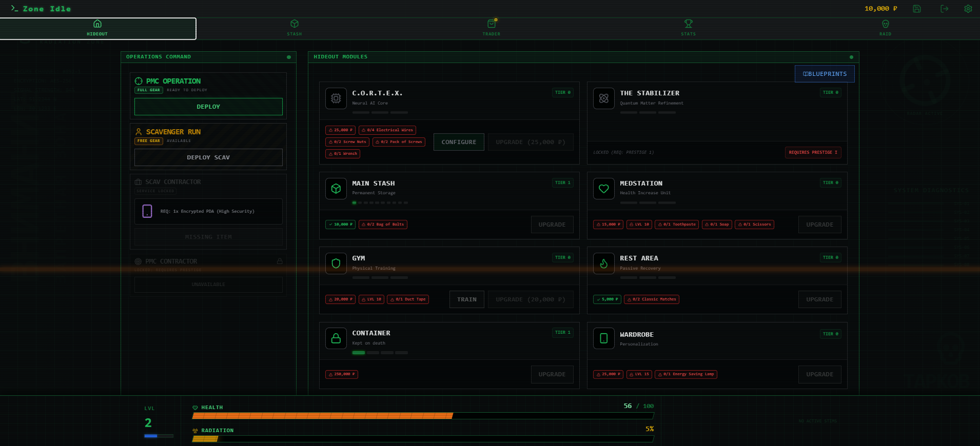Viewport: 980px width, 446px height.
Task: Open the Stash tab
Action: [x=295, y=29]
